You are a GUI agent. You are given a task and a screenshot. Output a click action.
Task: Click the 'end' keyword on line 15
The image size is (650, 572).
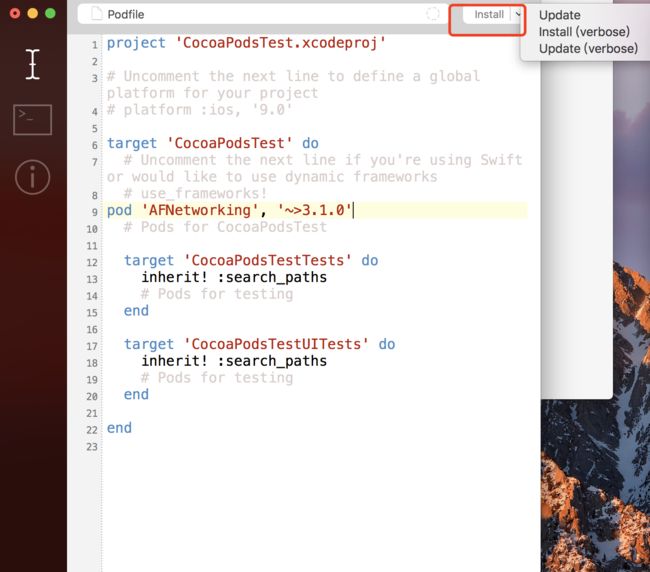coord(136,311)
